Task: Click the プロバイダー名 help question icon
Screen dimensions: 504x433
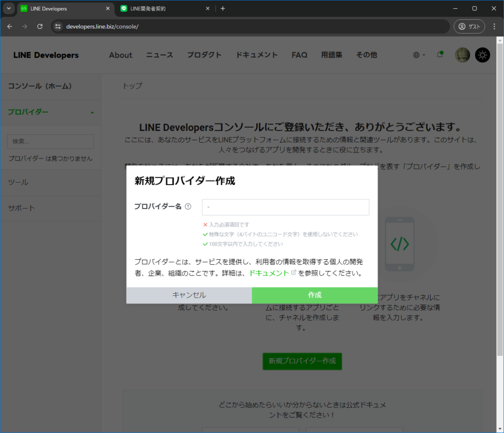Action: point(188,207)
